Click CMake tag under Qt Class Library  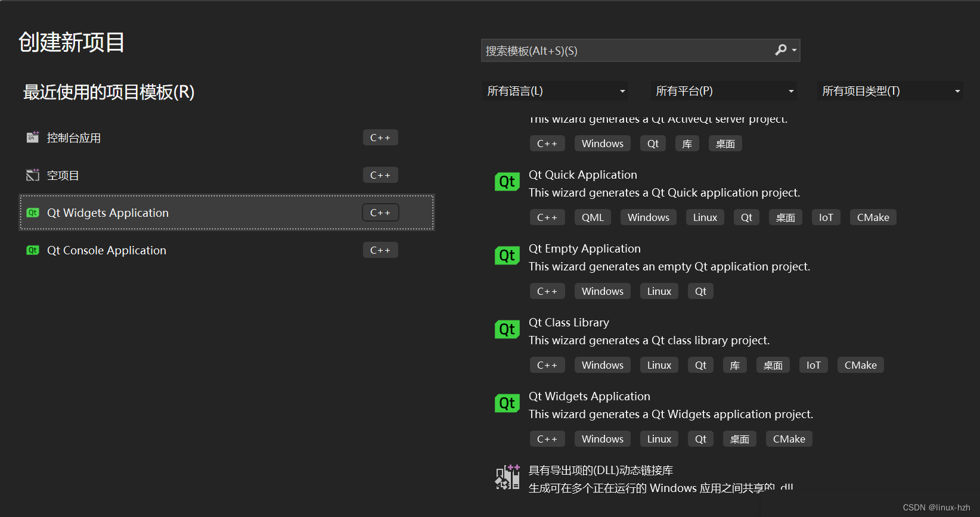(x=861, y=365)
